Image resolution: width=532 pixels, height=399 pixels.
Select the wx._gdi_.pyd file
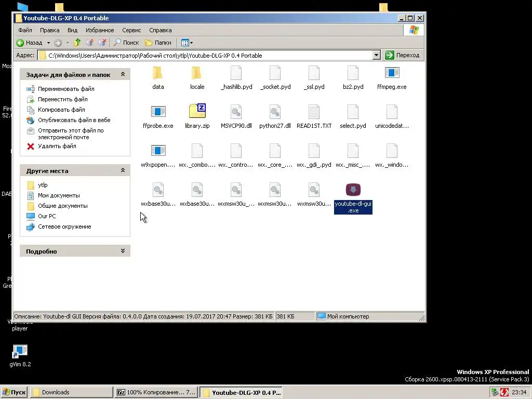click(x=314, y=156)
